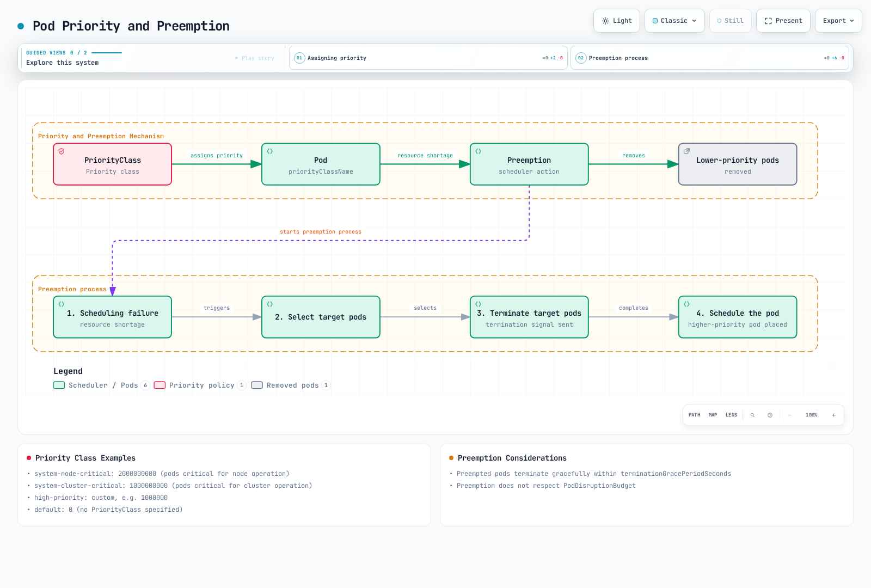Click Play story
This screenshot has height=588, width=871.
[x=255, y=58]
